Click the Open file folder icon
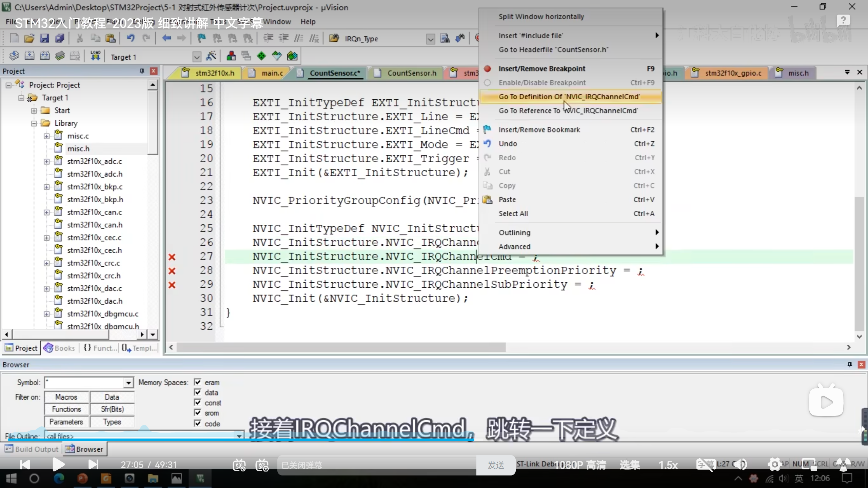Image resolution: width=868 pixels, height=488 pixels. pyautogui.click(x=29, y=38)
